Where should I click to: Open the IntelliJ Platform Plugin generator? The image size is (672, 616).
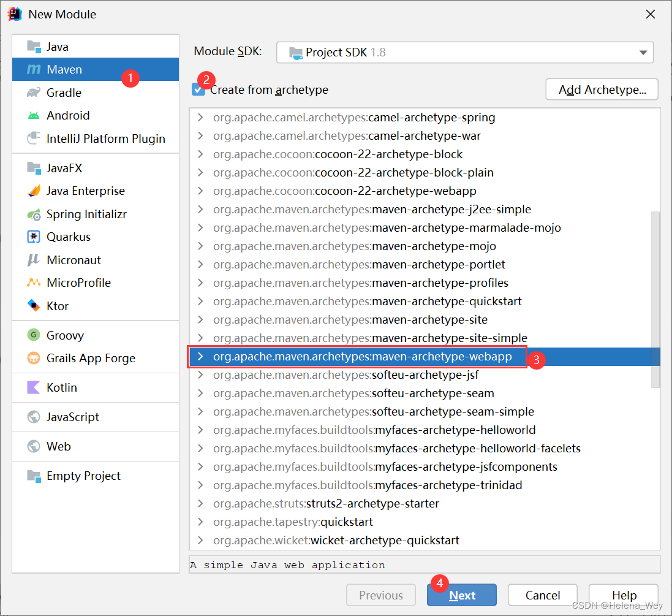106,139
